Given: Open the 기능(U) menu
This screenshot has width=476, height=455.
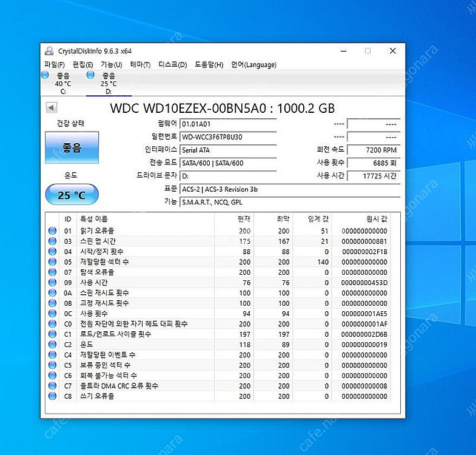Looking at the screenshot, I should coord(112,64).
